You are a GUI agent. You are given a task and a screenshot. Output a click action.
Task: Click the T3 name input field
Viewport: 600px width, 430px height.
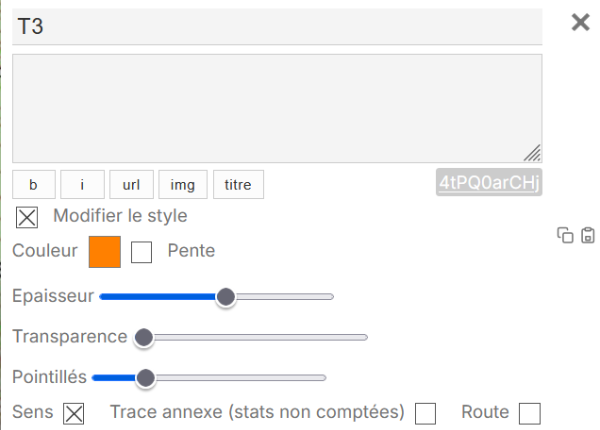coord(277,27)
